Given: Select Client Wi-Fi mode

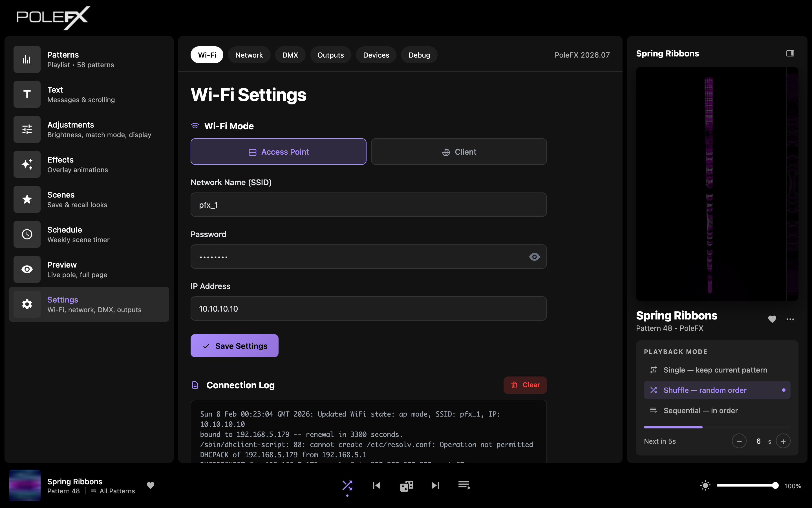Looking at the screenshot, I should (459, 152).
